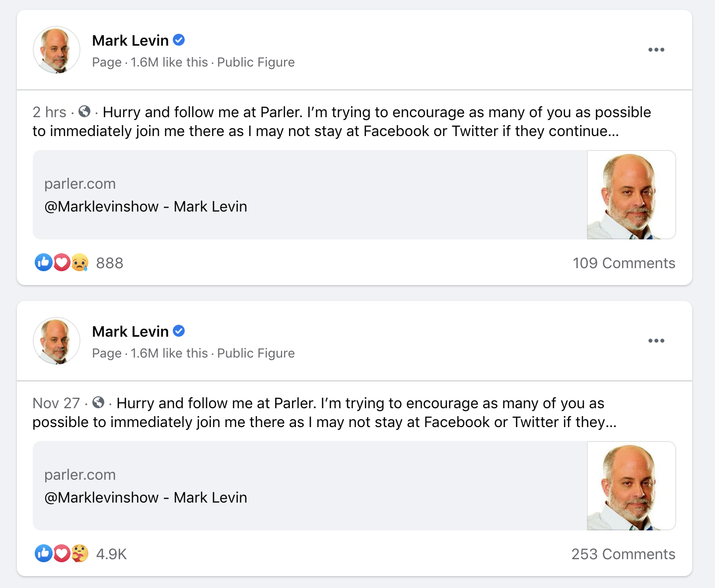The width and height of the screenshot is (715, 588).
Task: Click the Like reaction icon on the 4.9K post
Action: coord(44,553)
